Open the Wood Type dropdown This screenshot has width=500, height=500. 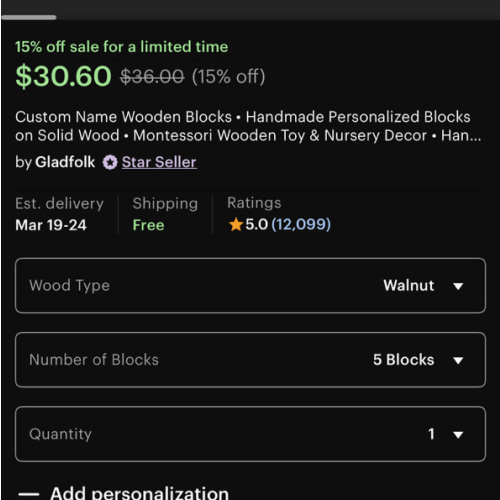coord(250,286)
